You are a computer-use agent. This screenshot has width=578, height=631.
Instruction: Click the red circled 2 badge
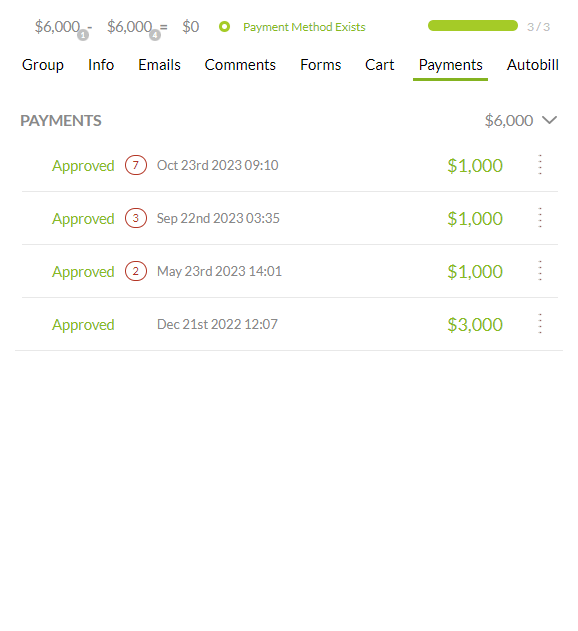[x=136, y=271]
